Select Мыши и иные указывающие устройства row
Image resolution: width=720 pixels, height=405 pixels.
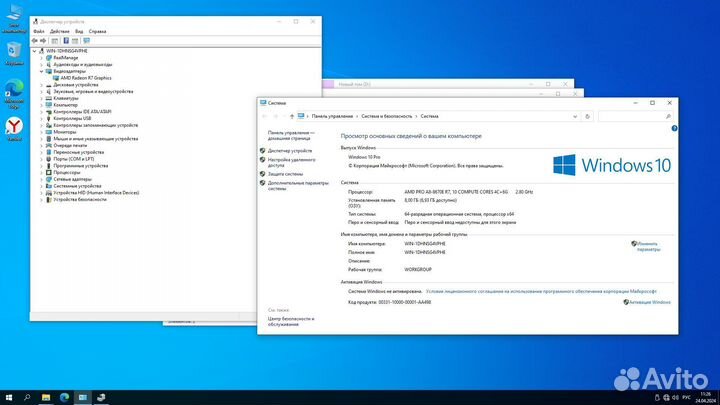pyautogui.click(x=96, y=139)
